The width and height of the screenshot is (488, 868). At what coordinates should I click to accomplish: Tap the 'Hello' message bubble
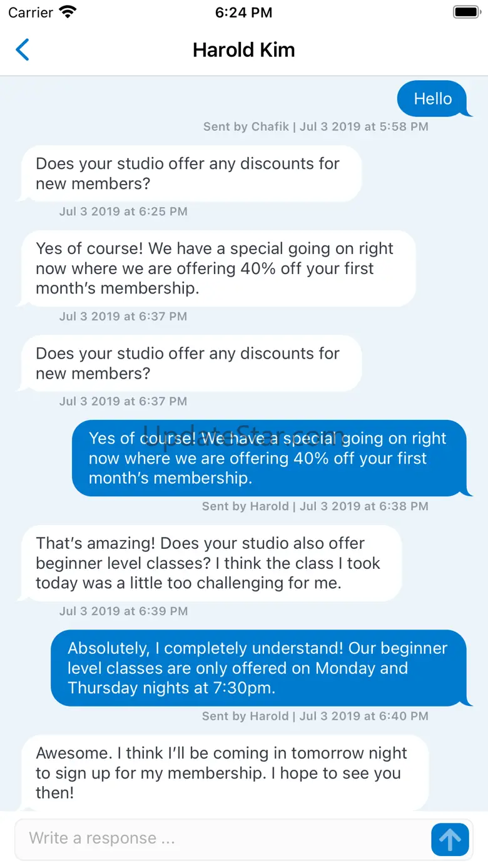432,99
